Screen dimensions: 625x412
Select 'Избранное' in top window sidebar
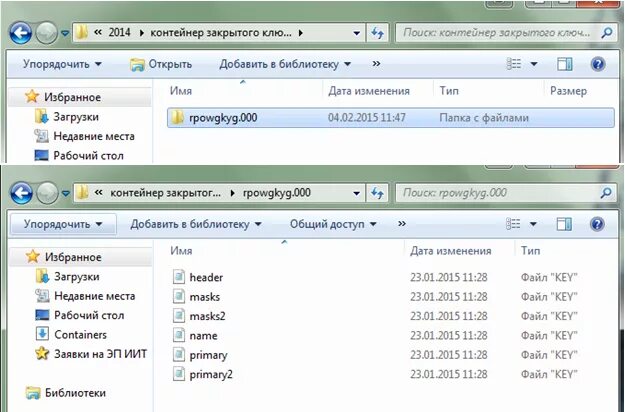72,97
